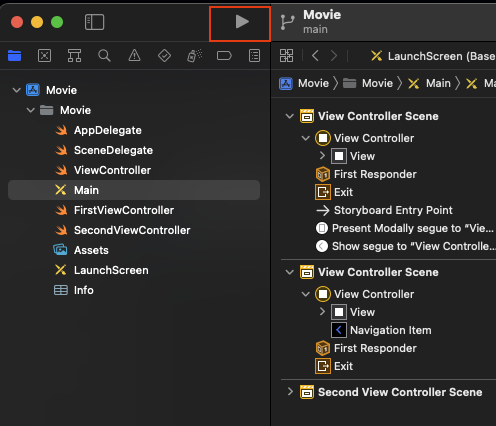
Task: Go back in editor history
Action: click(x=315, y=56)
